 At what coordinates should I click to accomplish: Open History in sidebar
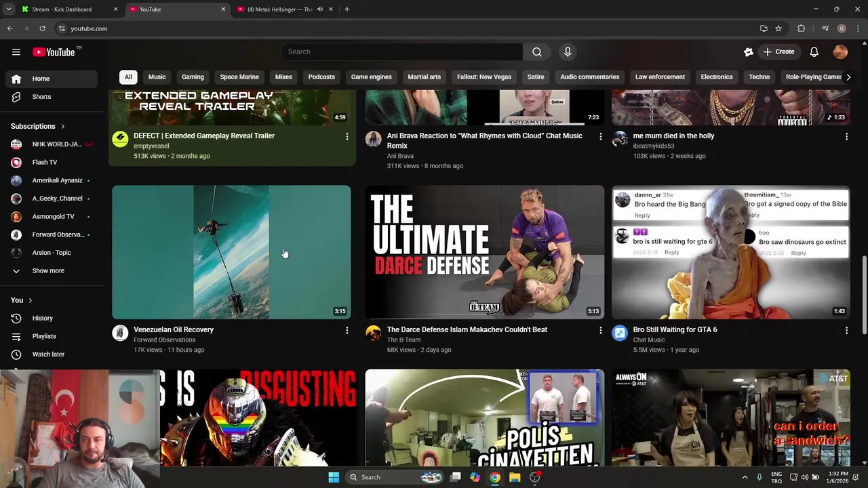(x=52, y=319)
